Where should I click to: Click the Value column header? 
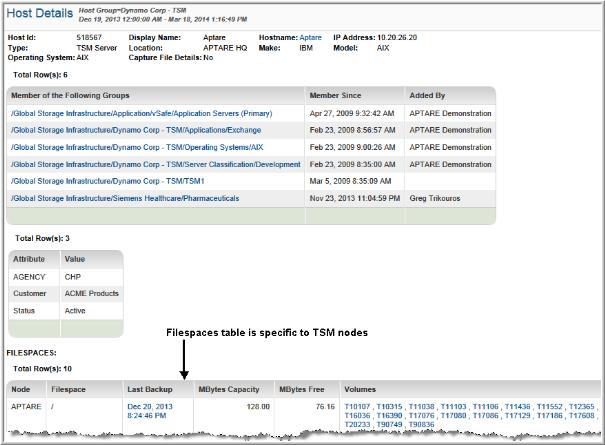(x=76, y=257)
